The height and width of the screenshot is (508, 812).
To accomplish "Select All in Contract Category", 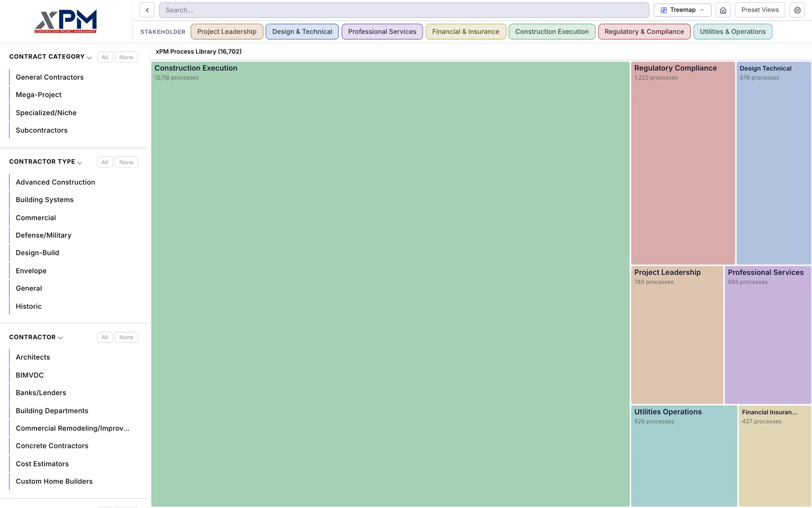I will (x=105, y=57).
